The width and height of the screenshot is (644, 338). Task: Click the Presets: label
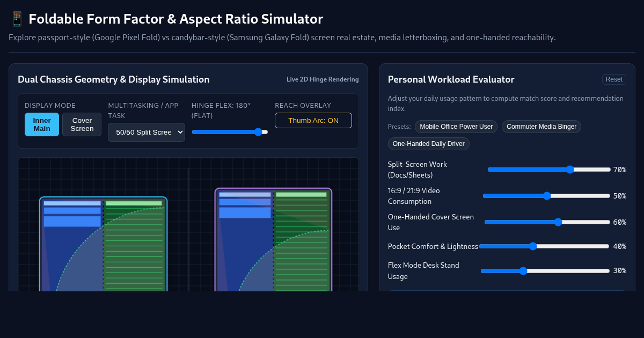[x=399, y=127]
